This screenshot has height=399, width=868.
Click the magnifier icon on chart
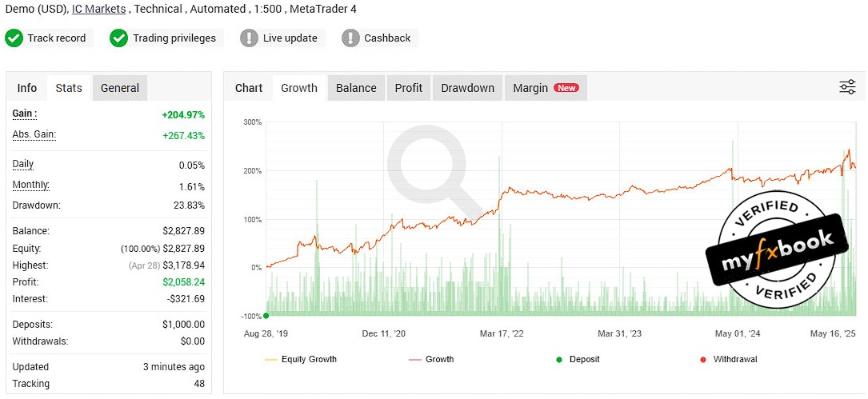(x=431, y=166)
